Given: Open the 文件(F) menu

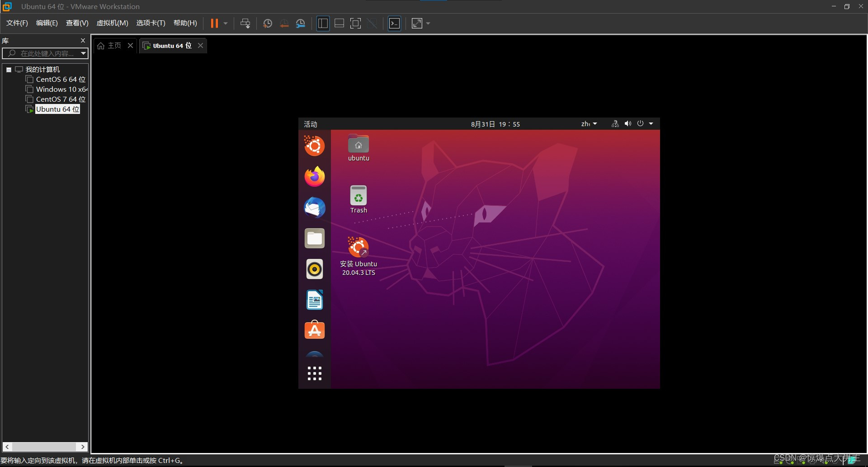Looking at the screenshot, I should [x=17, y=23].
